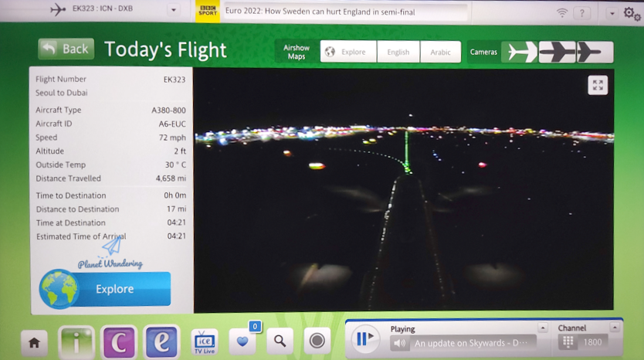Open ice TV Live
The image size is (644, 360).
[x=205, y=342]
